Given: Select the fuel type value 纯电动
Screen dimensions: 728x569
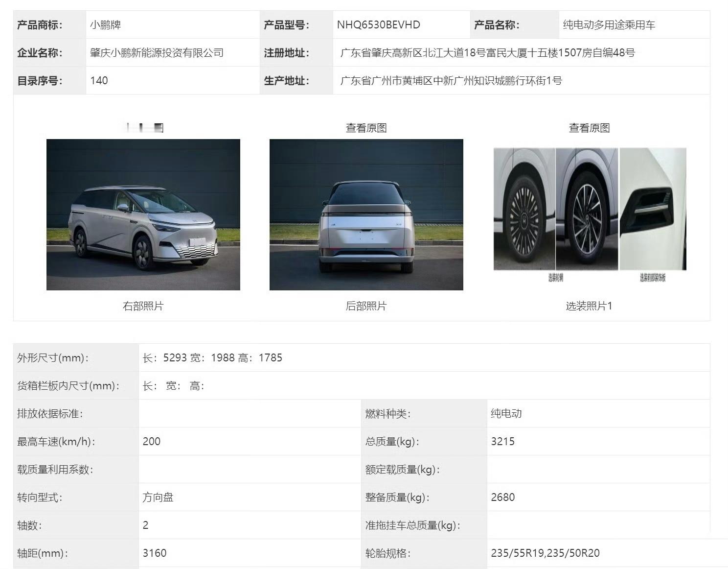Looking at the screenshot, I should (x=506, y=413).
